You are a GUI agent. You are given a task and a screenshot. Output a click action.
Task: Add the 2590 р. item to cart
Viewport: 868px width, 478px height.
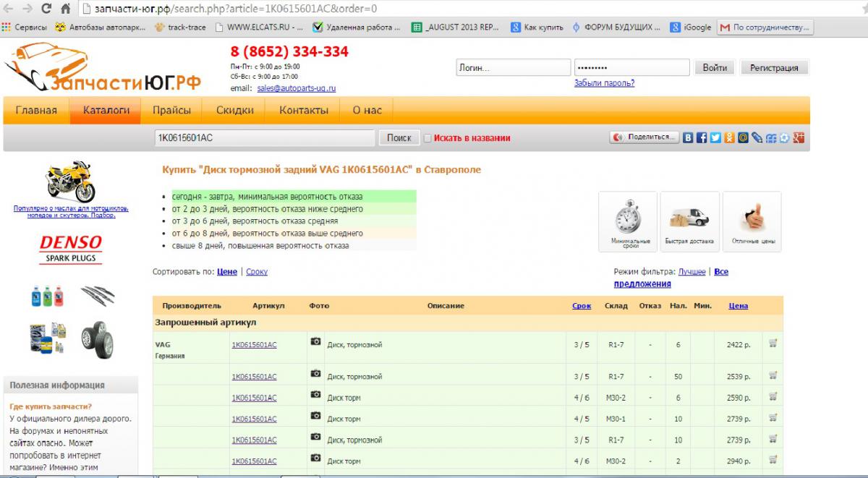click(x=773, y=396)
